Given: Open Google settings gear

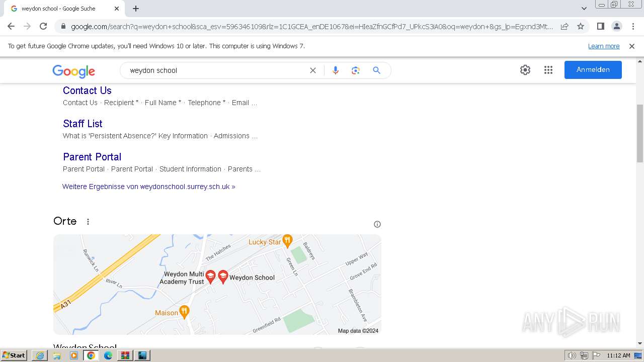Looking at the screenshot, I should coord(525,70).
